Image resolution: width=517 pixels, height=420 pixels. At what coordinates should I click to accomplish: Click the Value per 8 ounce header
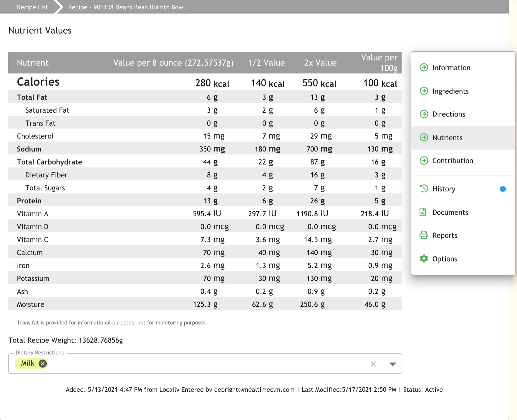(x=173, y=63)
